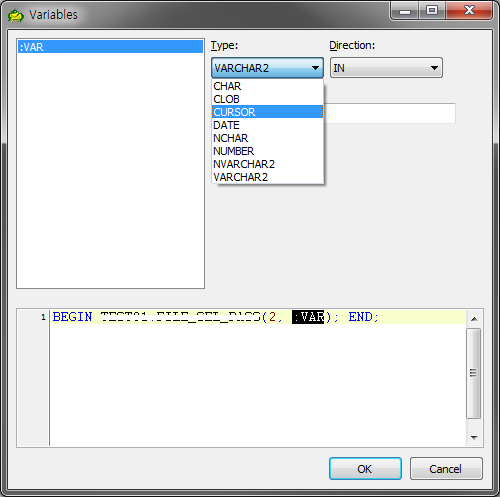The image size is (500, 497).
Task: Confirm with the OK button
Action: (x=365, y=469)
